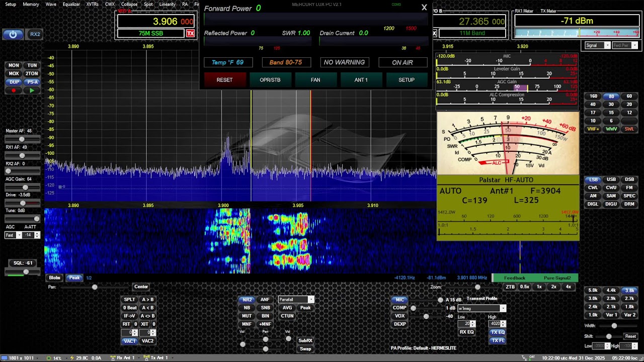Toggle MOX transmit
644x362 pixels.
click(14, 73)
